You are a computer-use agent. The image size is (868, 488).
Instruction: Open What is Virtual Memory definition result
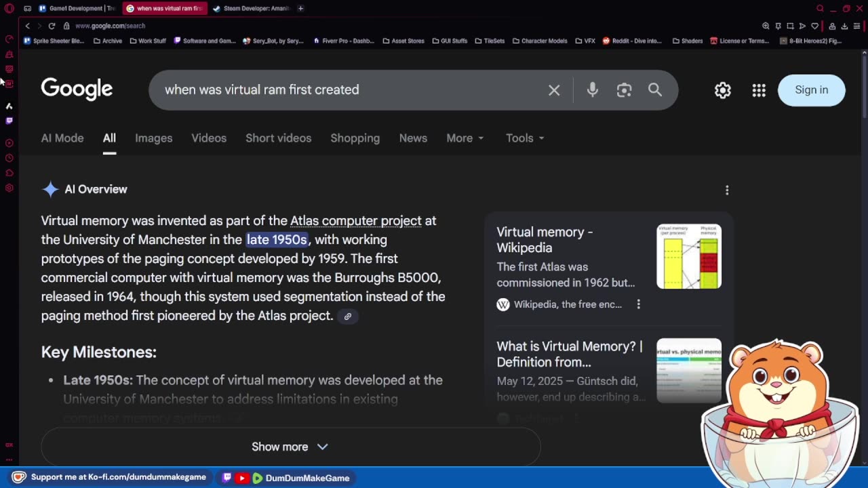pyautogui.click(x=570, y=354)
